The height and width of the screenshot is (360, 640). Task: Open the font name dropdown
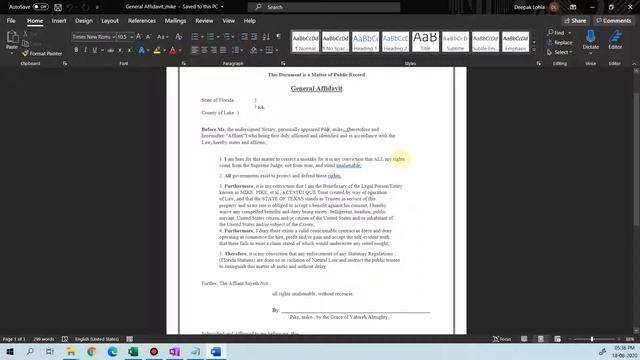[x=113, y=37]
